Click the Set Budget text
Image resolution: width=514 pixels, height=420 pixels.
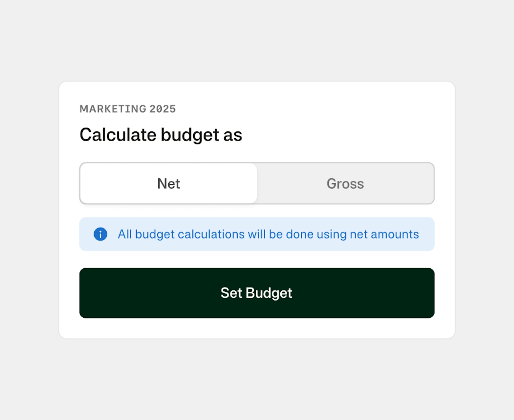(256, 293)
